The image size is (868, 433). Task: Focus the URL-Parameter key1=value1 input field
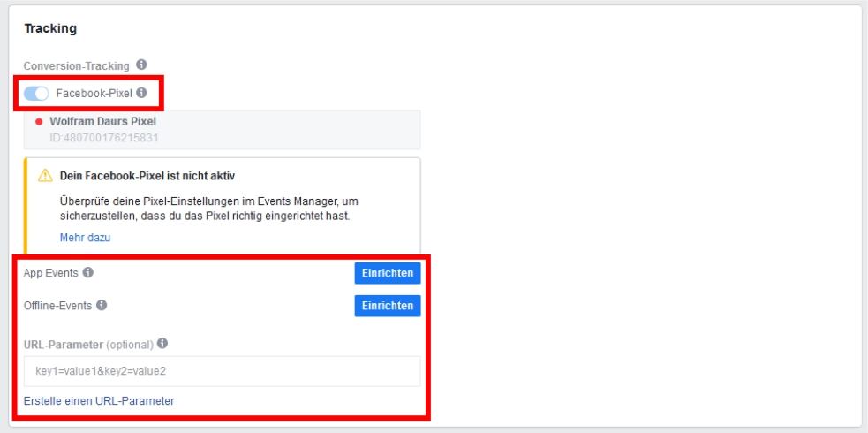(222, 371)
